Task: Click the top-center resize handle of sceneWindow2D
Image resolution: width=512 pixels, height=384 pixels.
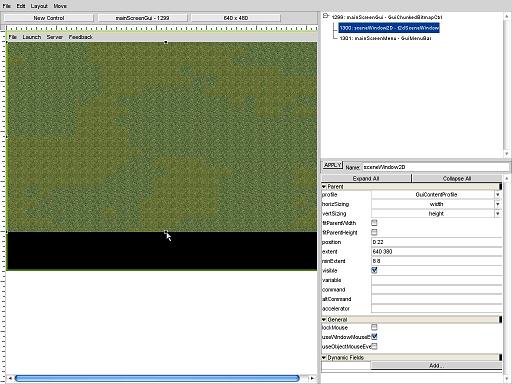Action: [x=166, y=42]
